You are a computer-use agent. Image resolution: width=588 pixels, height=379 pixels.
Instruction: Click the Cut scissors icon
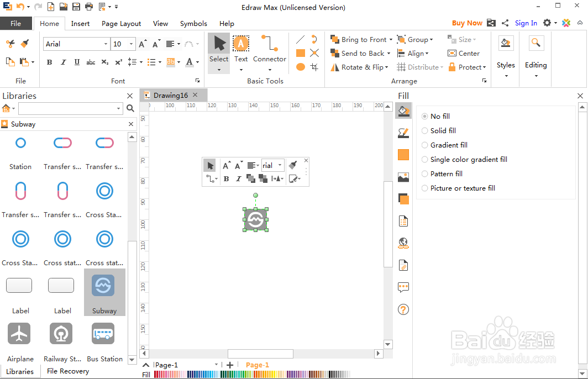[11, 44]
